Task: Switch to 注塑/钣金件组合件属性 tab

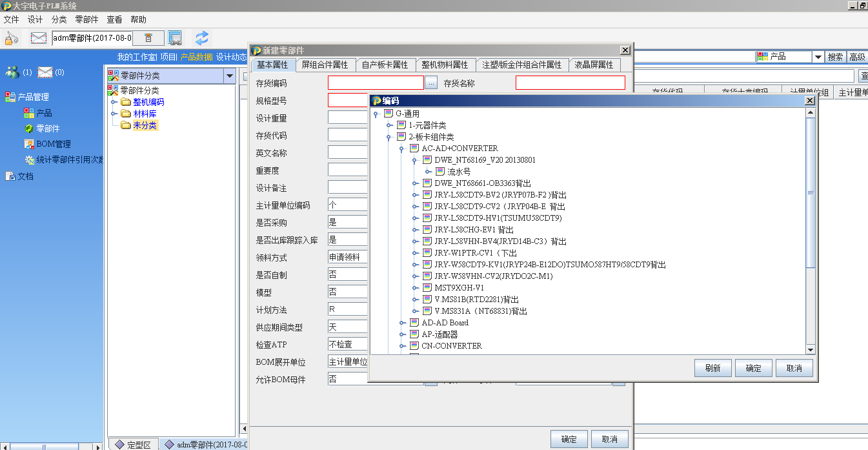Action: [523, 65]
